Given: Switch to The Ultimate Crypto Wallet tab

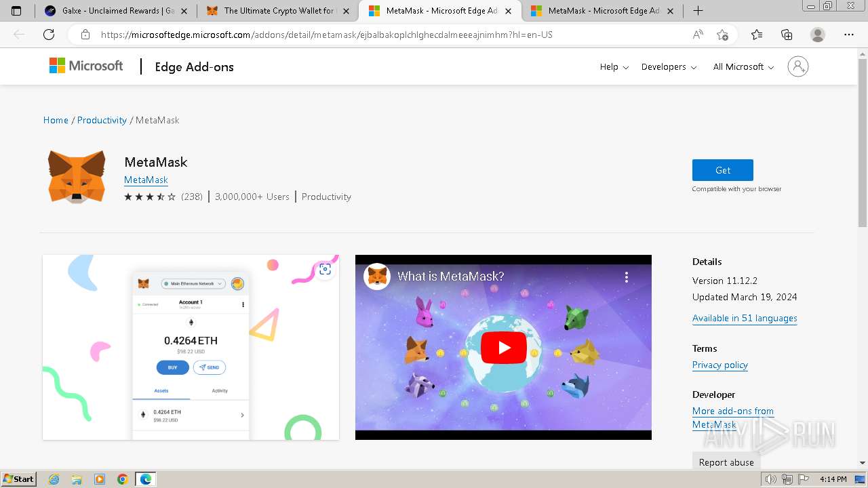Looking at the screenshot, I should (x=278, y=11).
